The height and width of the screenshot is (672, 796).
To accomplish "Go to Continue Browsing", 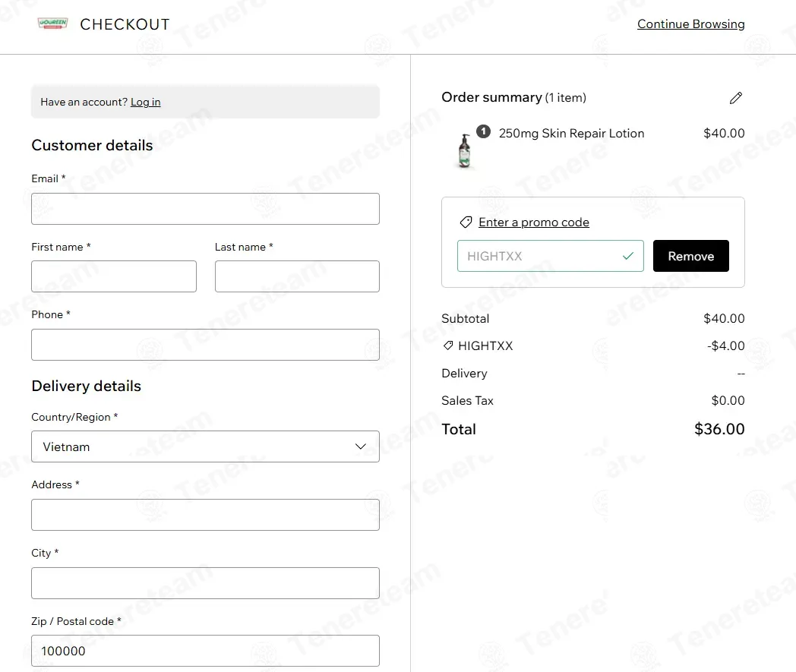I will click(x=690, y=24).
